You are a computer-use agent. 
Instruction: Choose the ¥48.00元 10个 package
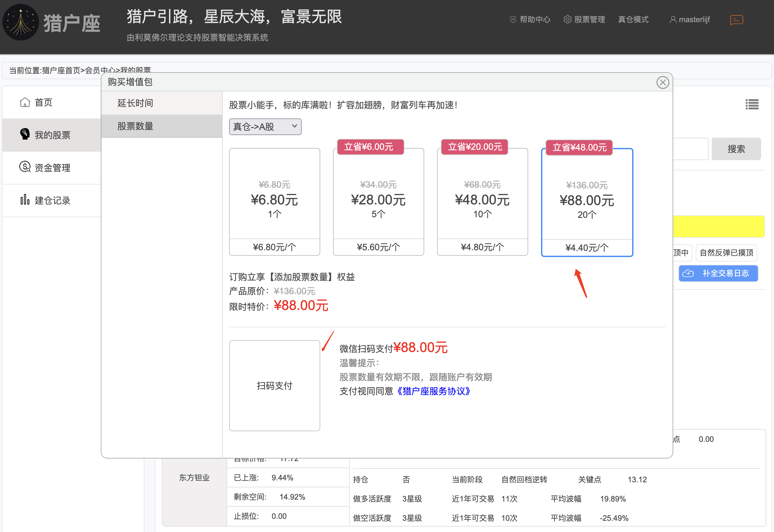click(x=482, y=202)
